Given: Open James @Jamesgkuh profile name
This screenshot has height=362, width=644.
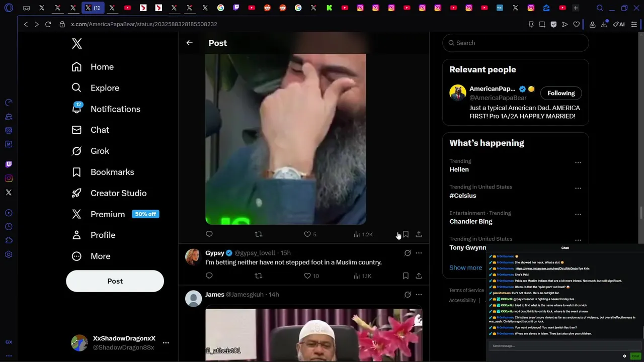Looking at the screenshot, I should (x=215, y=295).
